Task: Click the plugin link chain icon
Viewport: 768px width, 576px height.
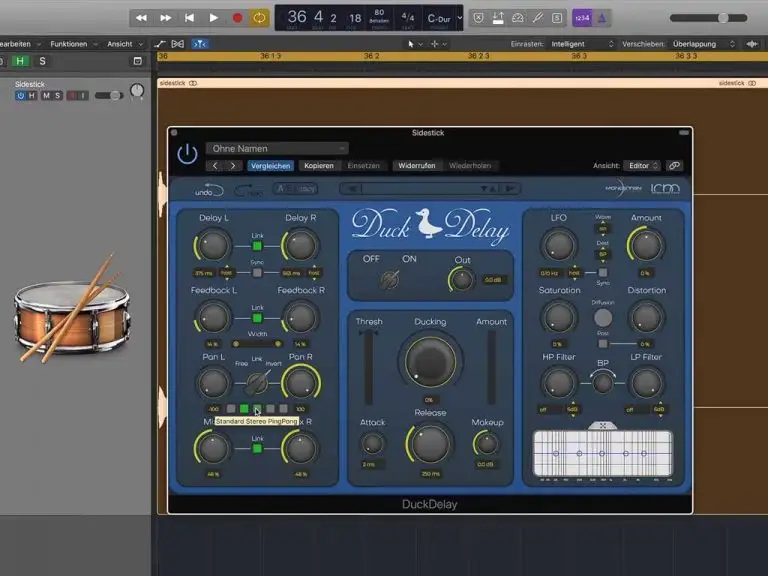Action: [674, 166]
